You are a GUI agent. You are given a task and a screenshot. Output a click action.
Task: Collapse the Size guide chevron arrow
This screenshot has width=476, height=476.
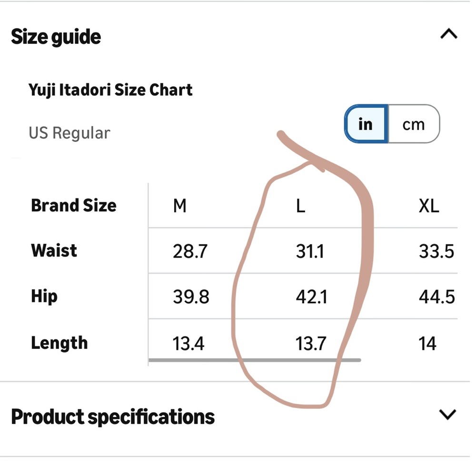[x=449, y=34]
